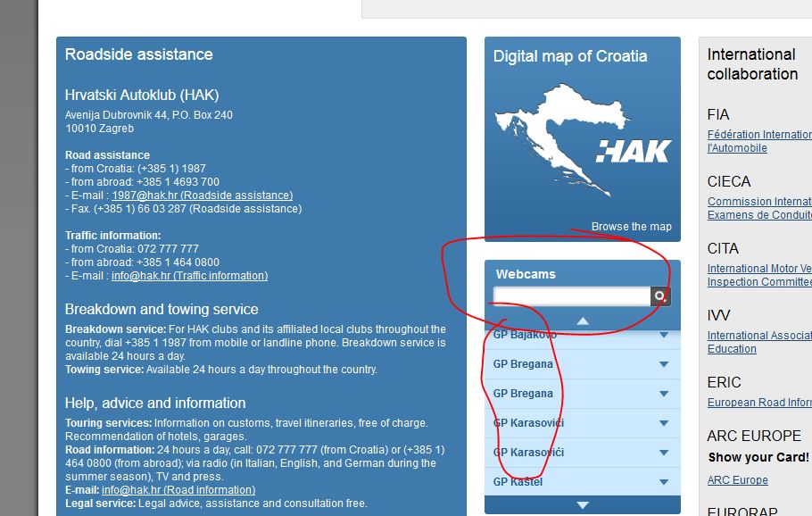
Task: Expand the GP Kaštel webcam arrow
Action: pos(664,482)
